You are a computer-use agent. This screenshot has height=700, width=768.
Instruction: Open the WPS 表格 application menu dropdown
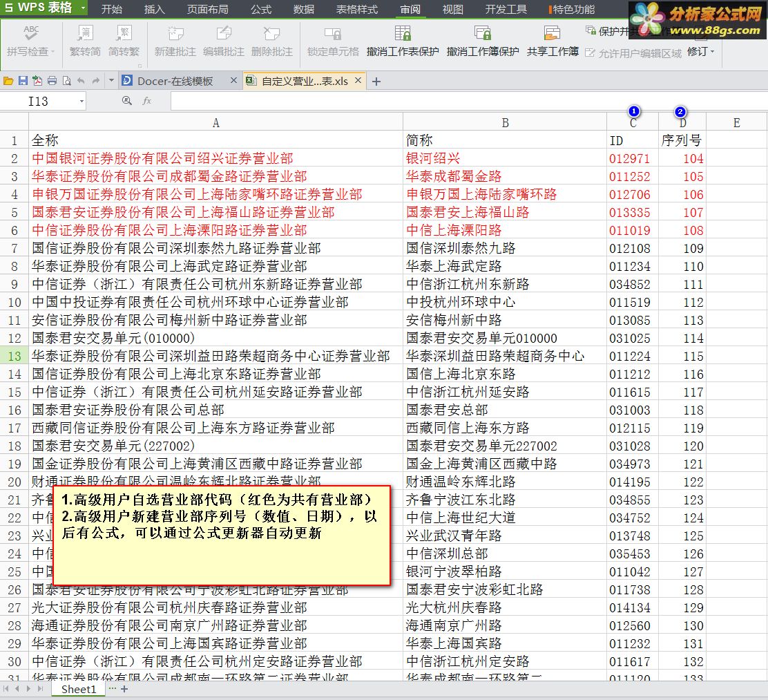pos(84,8)
